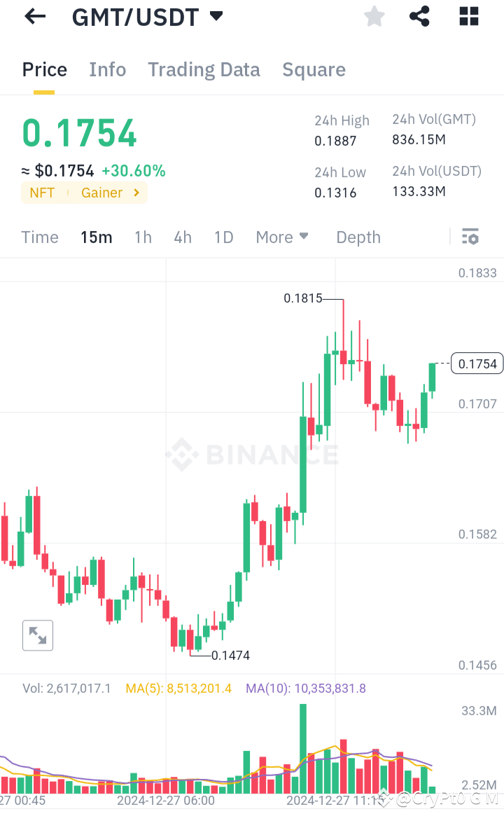Open the GMT/USDT pair selector dropdown
This screenshot has height=814, width=504.
(x=216, y=15)
